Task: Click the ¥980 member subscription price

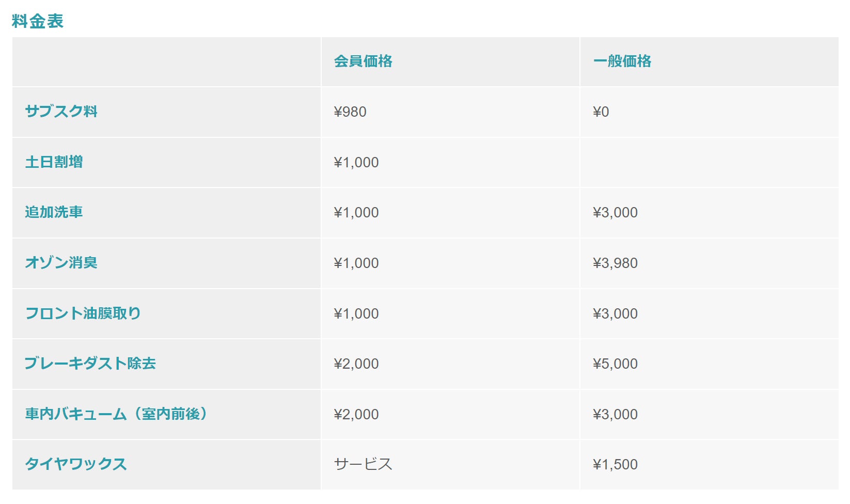Action: 350,112
